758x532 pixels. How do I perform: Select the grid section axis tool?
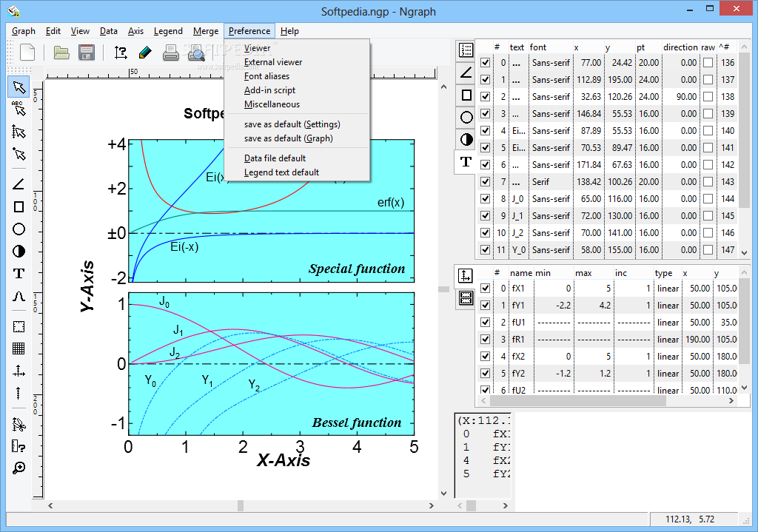19,349
